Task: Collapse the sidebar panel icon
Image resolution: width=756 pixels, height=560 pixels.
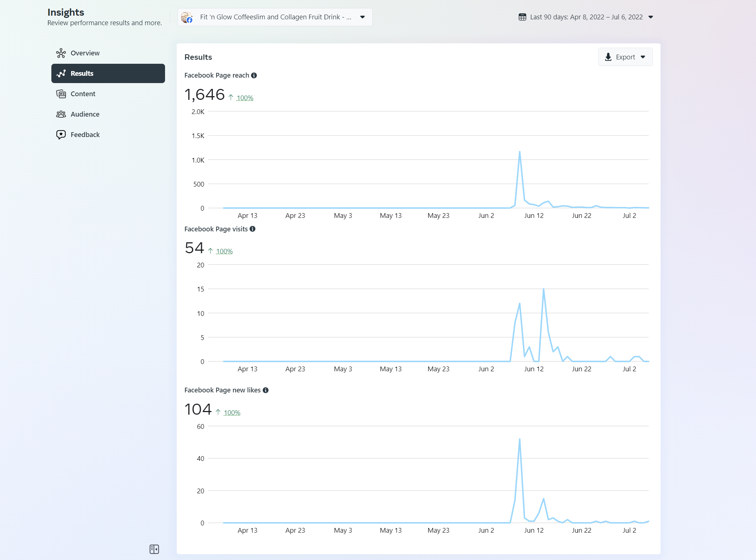Action: (x=154, y=549)
